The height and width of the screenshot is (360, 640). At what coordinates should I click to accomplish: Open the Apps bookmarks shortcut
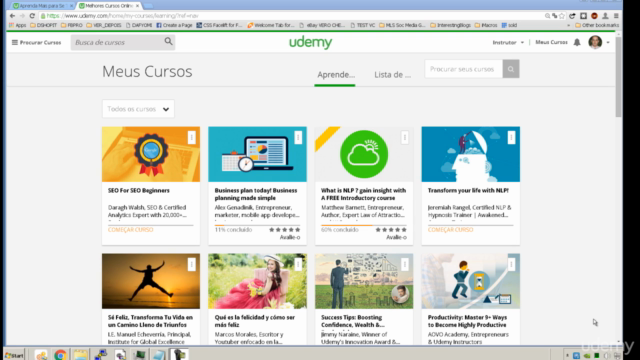click(18, 25)
